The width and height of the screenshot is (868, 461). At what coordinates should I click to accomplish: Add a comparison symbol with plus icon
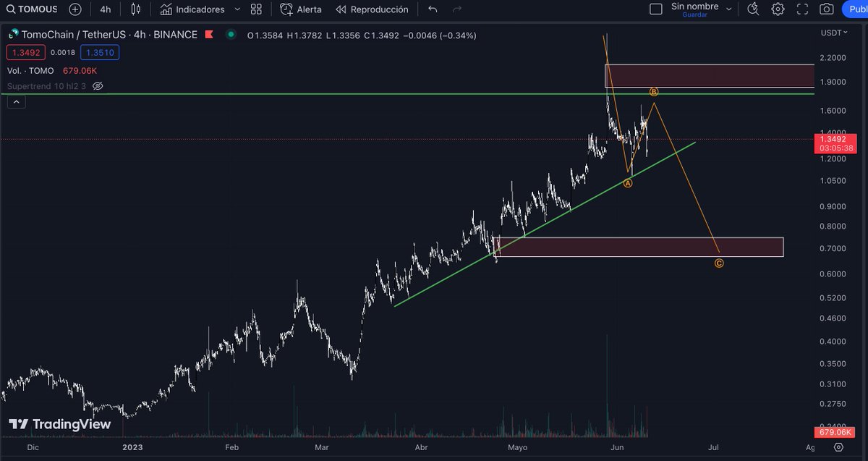point(75,9)
